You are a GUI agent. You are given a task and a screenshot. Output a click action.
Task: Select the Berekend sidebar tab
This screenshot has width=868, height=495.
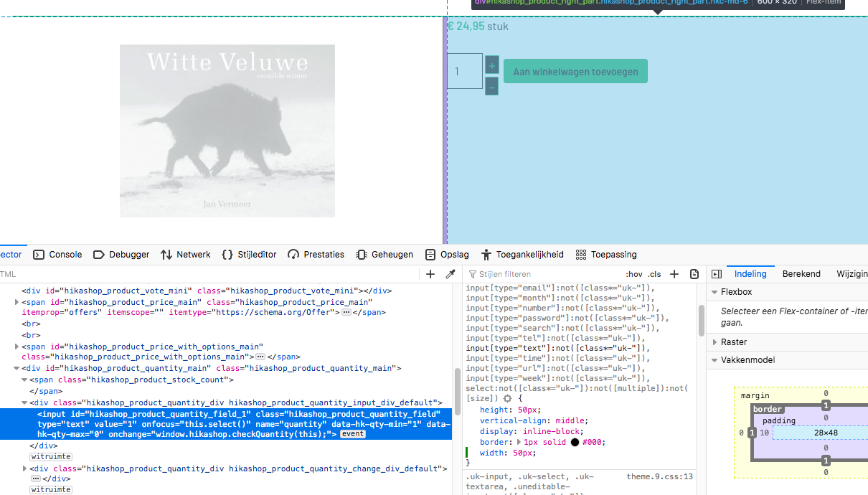click(801, 274)
